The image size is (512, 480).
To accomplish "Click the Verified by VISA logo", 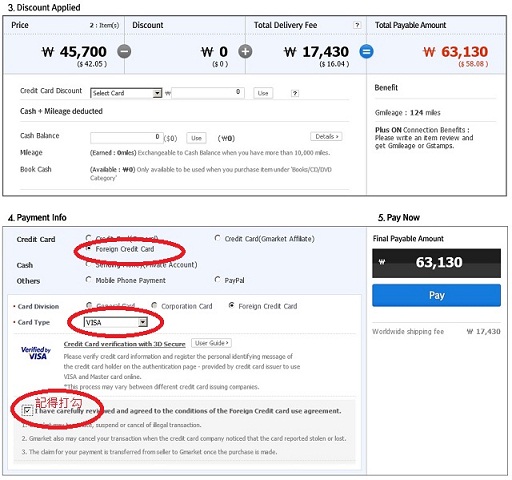I will point(36,353).
